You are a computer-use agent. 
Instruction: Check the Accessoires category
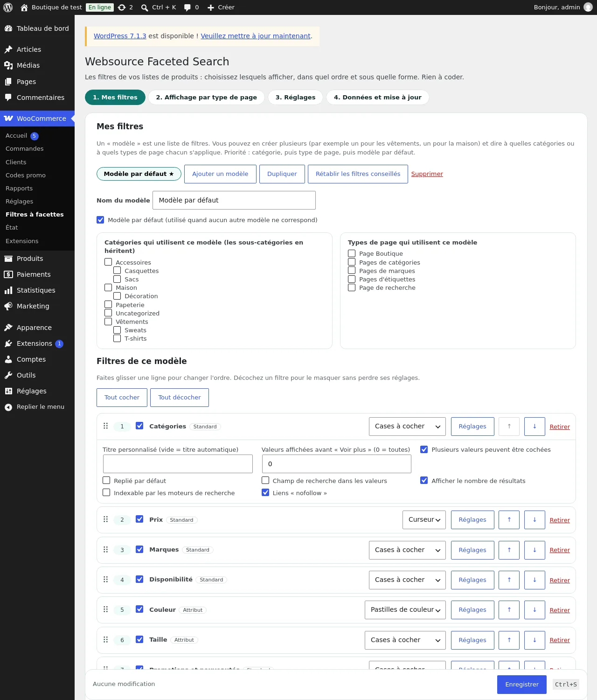[108, 262]
